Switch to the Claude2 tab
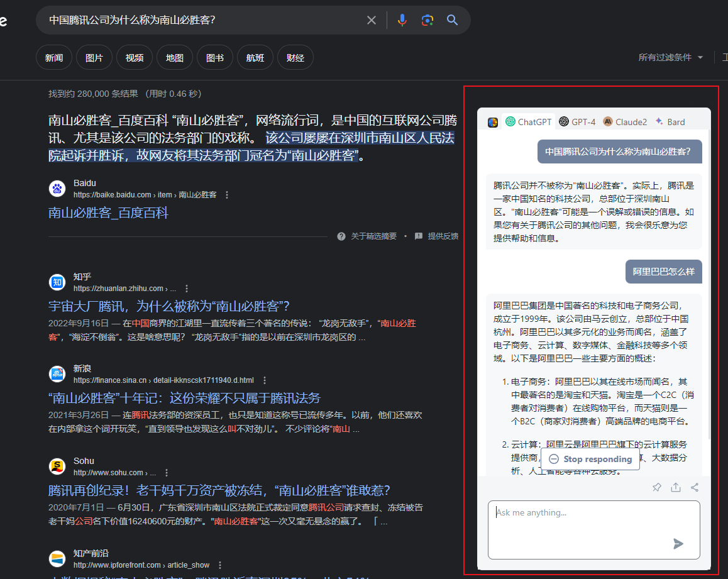This screenshot has width=728, height=579. click(625, 122)
